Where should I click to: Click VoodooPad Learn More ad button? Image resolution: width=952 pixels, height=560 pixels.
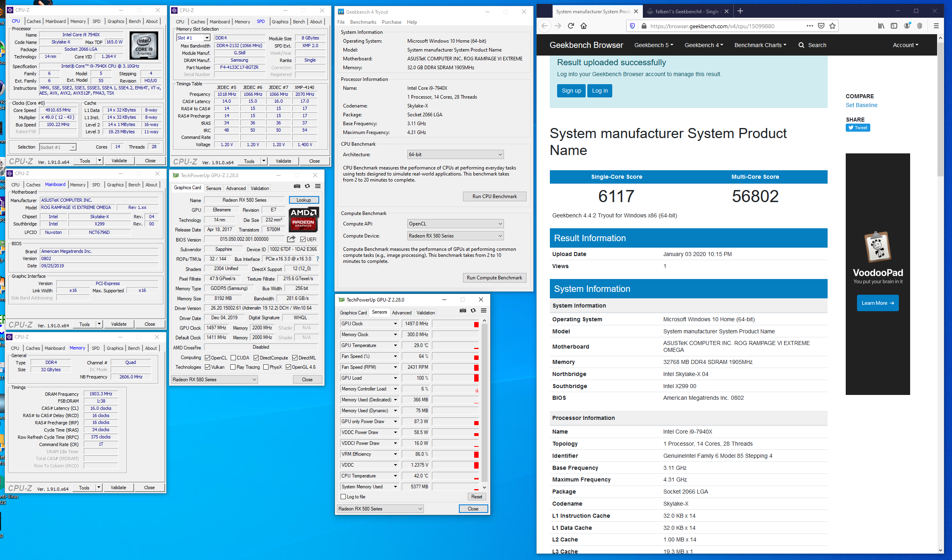878,303
